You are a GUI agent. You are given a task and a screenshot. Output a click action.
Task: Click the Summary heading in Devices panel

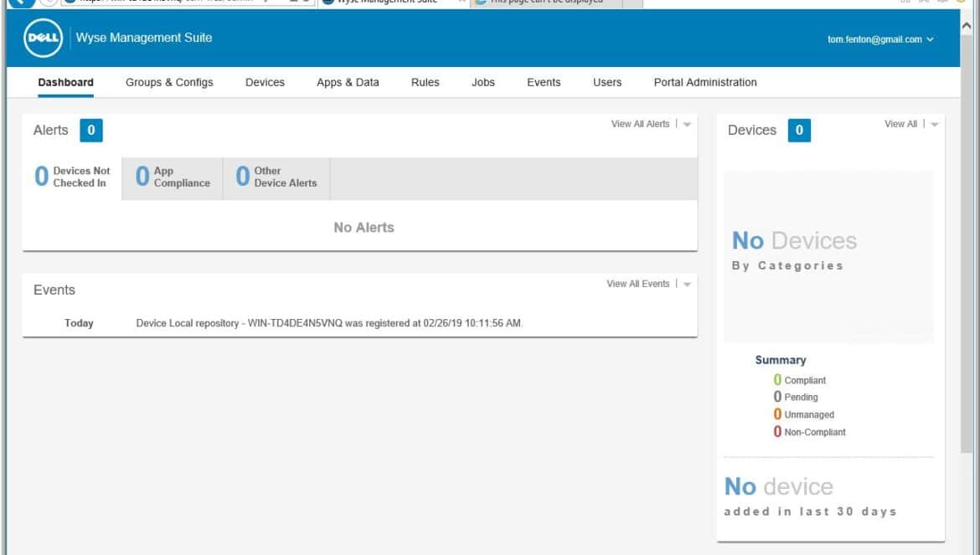(781, 360)
